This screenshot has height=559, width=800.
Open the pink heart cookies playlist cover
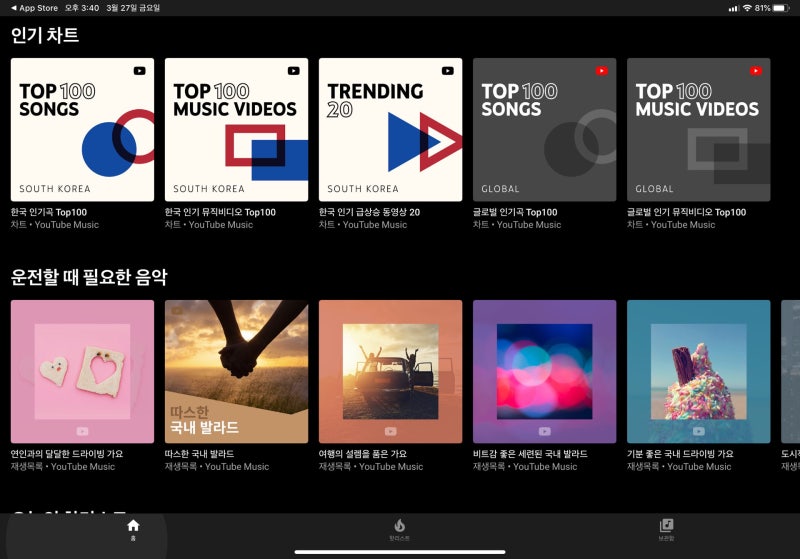(82, 371)
